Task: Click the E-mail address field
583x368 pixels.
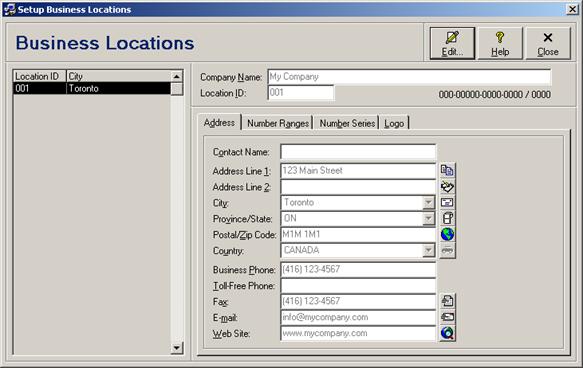Action: (358, 317)
